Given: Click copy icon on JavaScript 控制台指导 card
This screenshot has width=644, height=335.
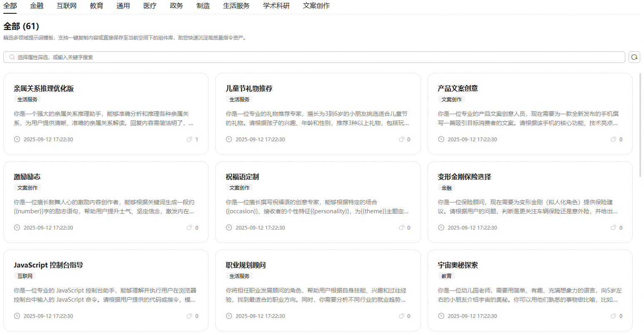Looking at the screenshot, I should pos(189,316).
